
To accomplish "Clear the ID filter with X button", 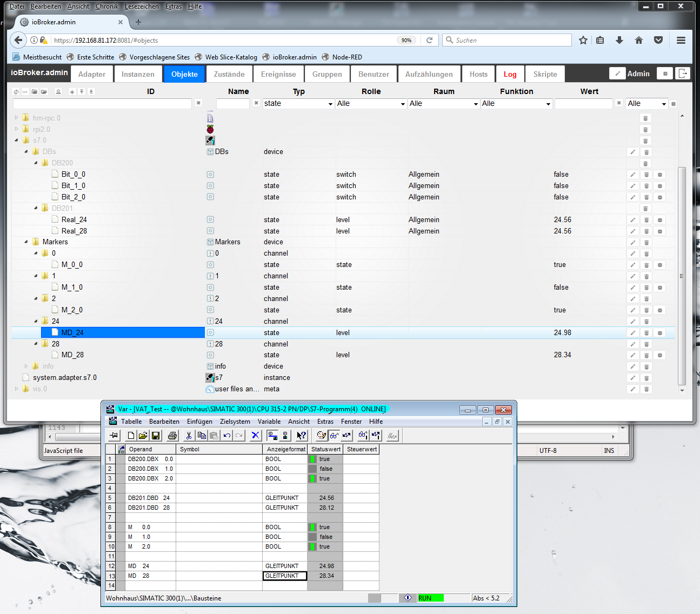I will [198, 103].
